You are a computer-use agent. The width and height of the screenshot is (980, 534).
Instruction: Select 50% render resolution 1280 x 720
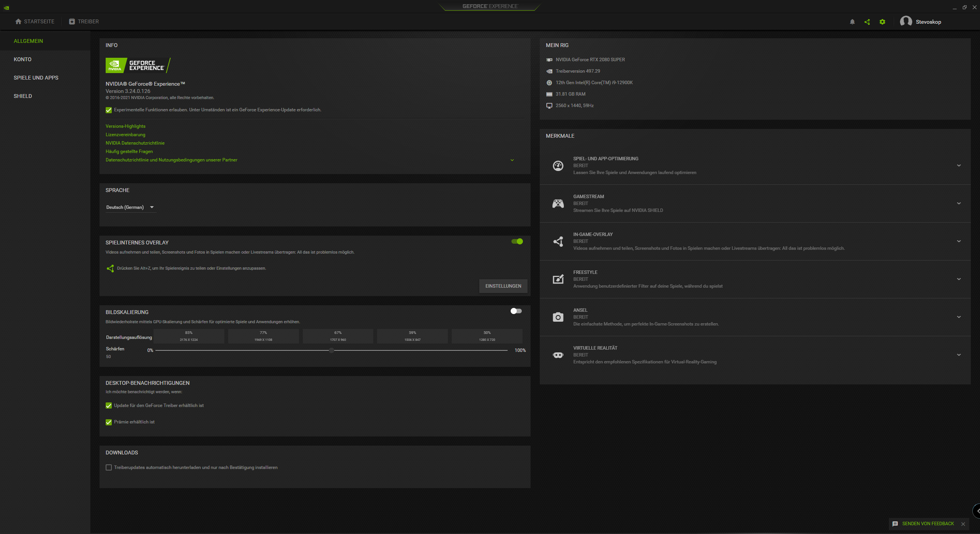(487, 336)
